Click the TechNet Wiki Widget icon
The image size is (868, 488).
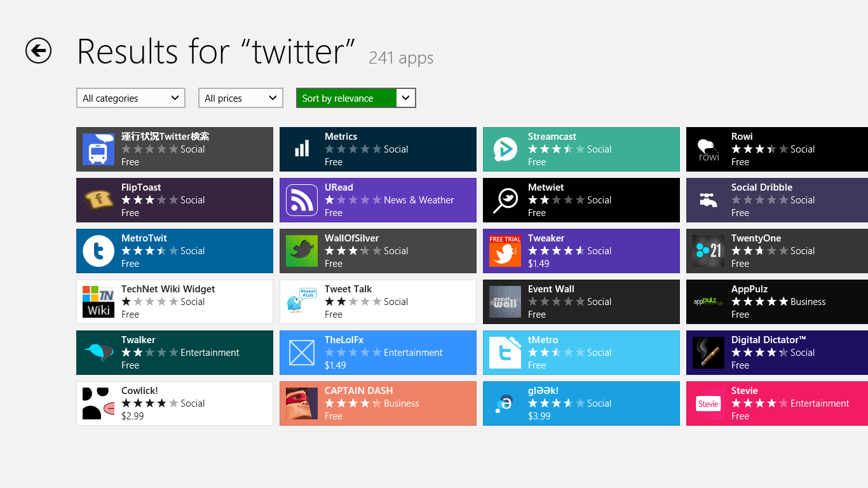[98, 302]
